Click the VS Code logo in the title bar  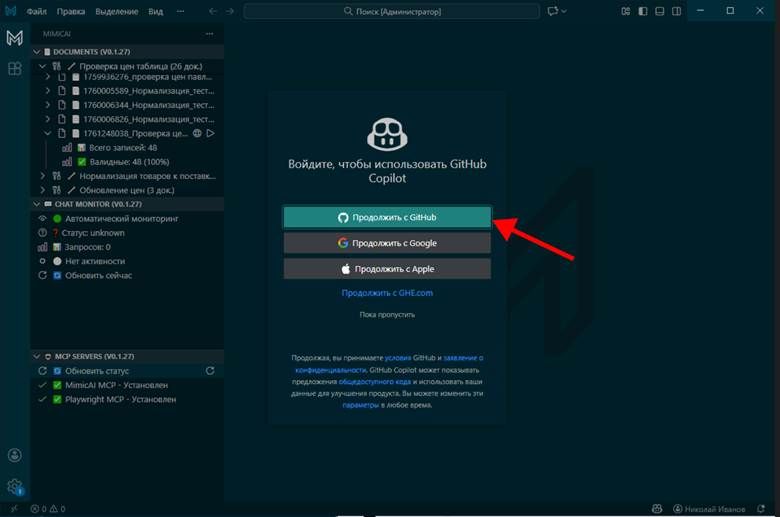coord(11,11)
